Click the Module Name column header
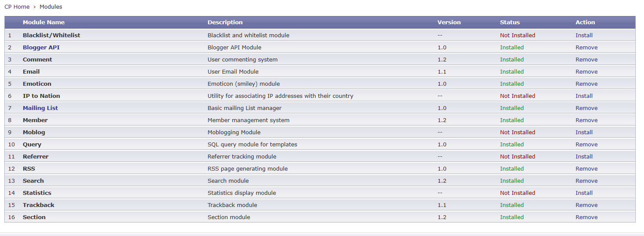 click(x=44, y=22)
